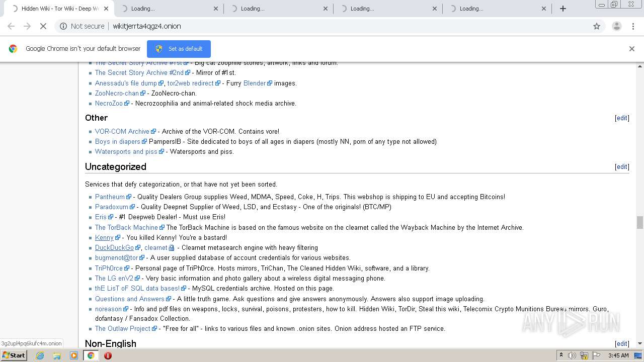Open the Blender link
Viewport: 644px width, 362px height.
(255, 83)
